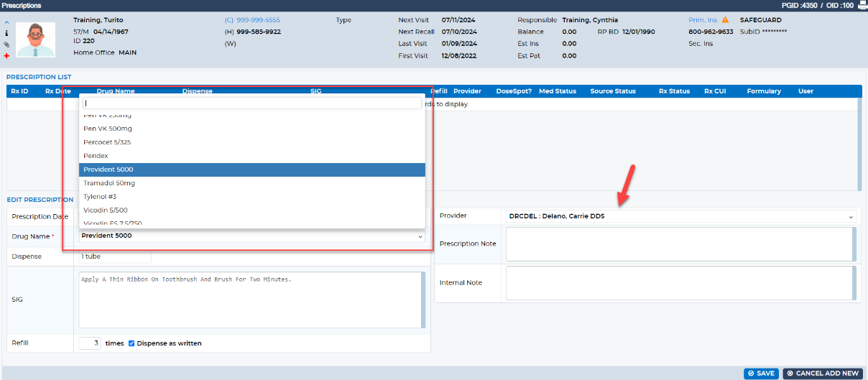Click the red medical alert plus icon

pyautogui.click(x=6, y=55)
